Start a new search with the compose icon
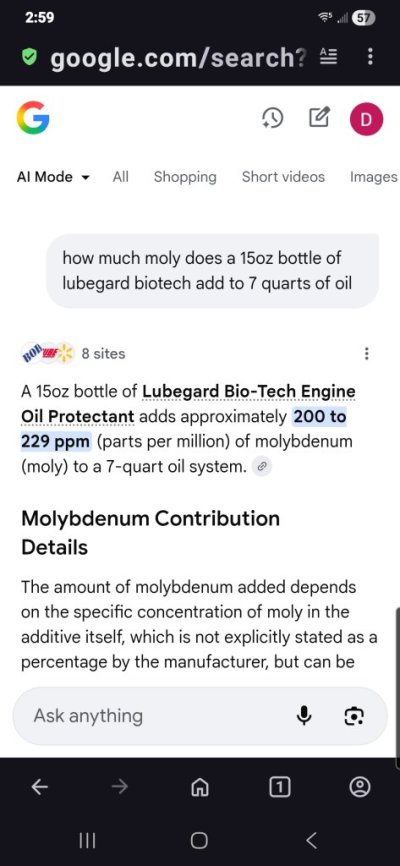This screenshot has height=866, width=400. 319,117
